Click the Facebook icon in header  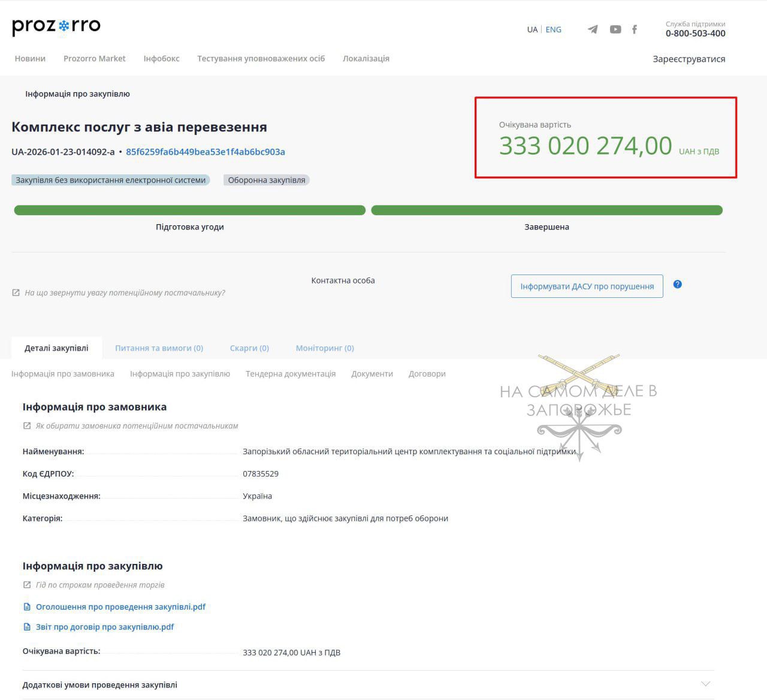(635, 29)
